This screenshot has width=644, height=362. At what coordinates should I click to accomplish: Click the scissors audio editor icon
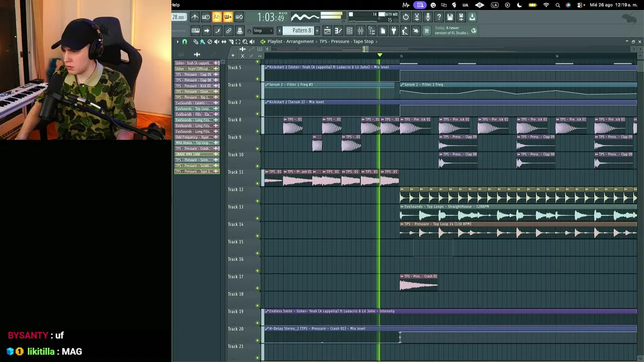(x=417, y=17)
